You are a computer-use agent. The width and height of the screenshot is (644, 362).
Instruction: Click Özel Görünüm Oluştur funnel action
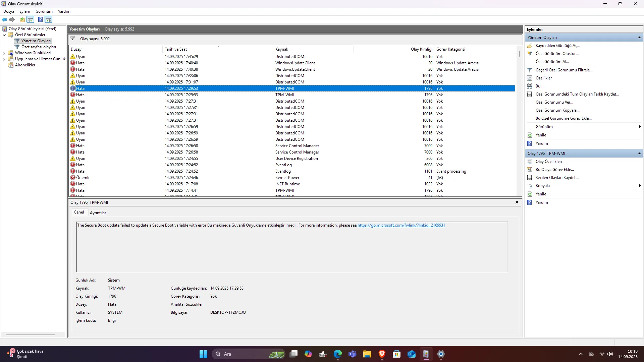pos(556,54)
